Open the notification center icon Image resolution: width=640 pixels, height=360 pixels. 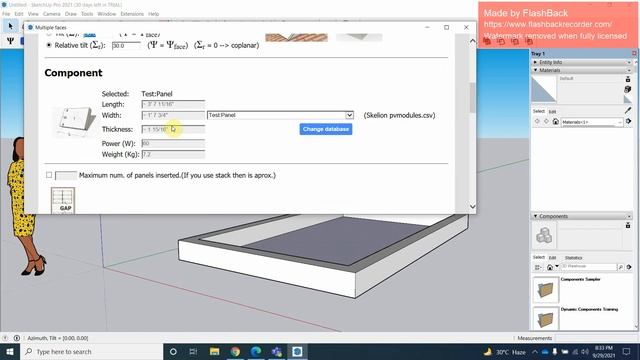click(627, 351)
